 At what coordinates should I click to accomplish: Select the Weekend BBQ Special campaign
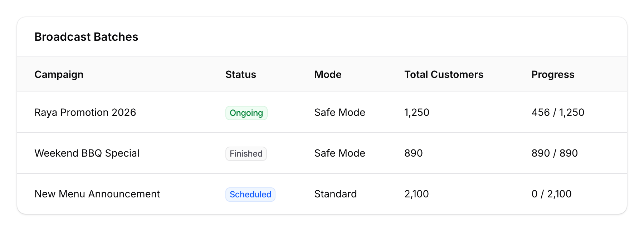(x=87, y=153)
